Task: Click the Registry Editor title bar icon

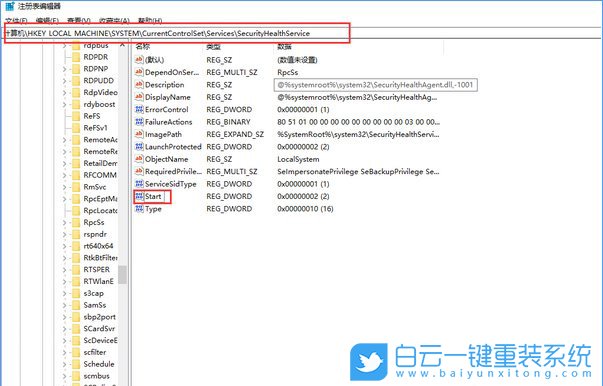Action: click(10, 6)
